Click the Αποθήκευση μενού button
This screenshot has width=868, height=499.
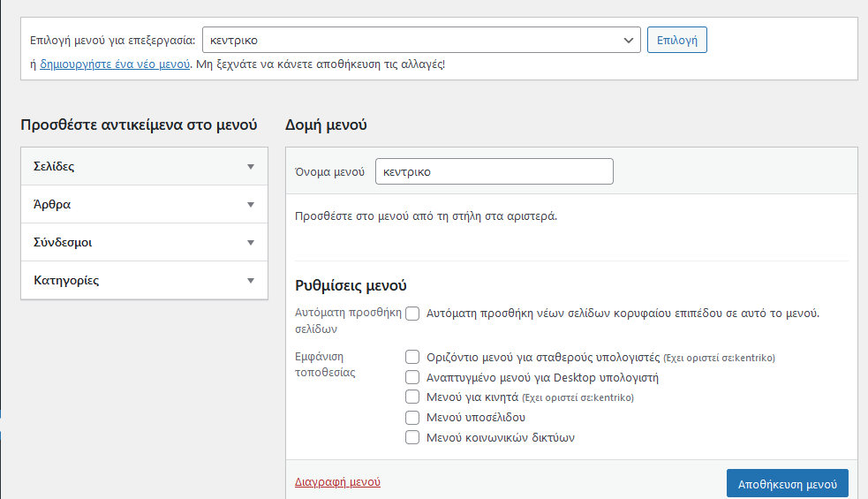click(786, 484)
